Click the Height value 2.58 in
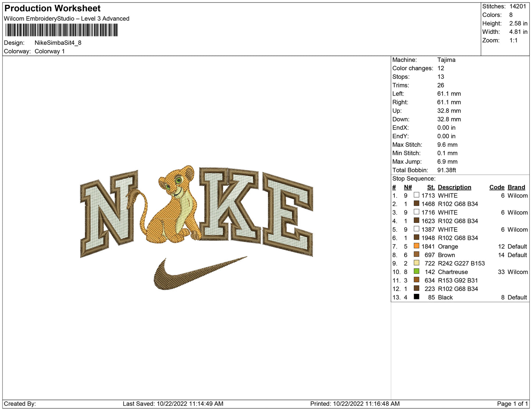 click(518, 23)
